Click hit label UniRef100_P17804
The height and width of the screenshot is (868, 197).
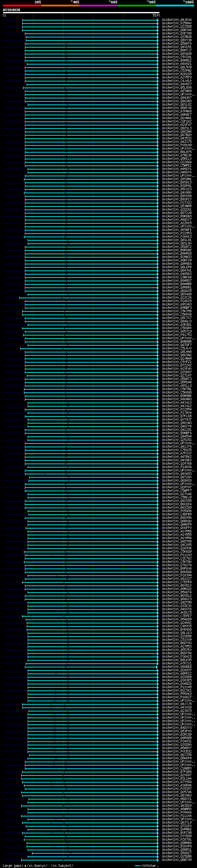(177, 413)
